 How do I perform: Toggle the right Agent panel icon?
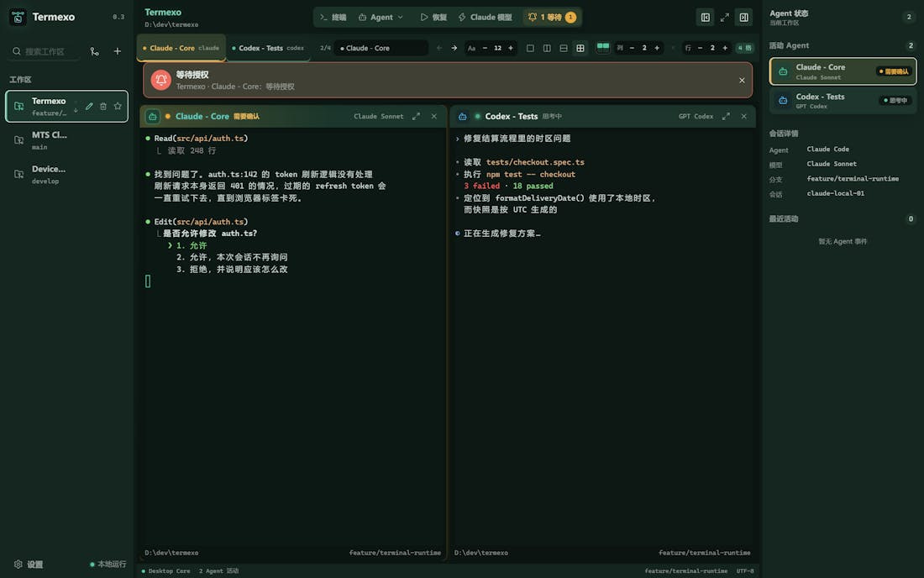click(x=743, y=18)
